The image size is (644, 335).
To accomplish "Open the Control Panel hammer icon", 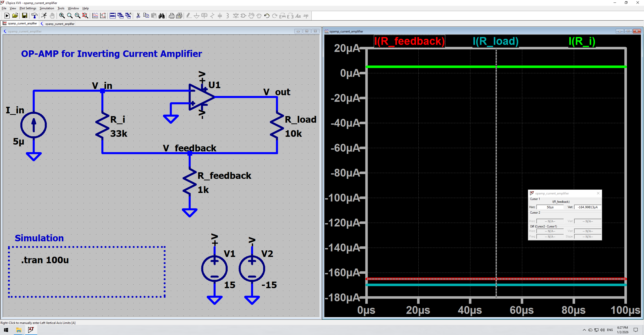I will pyautogui.click(x=34, y=16).
